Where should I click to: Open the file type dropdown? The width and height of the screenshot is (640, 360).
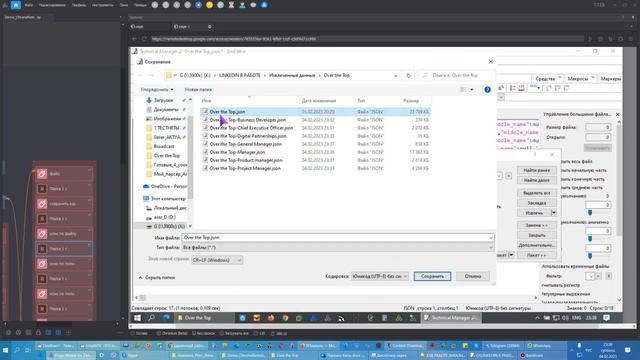click(x=337, y=248)
